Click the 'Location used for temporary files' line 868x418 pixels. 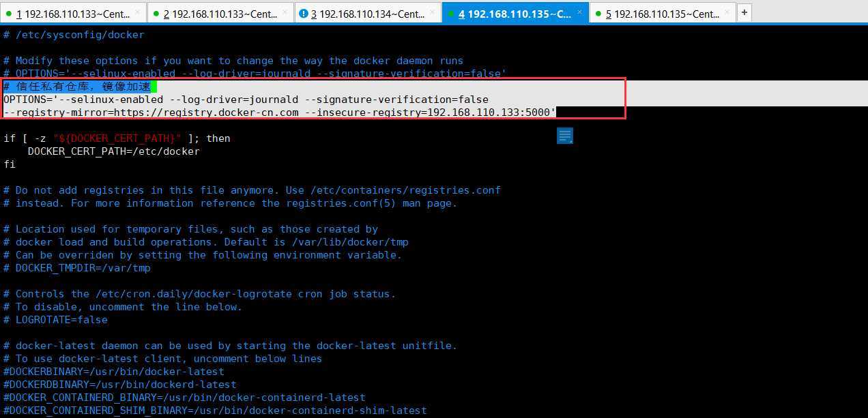click(x=190, y=229)
